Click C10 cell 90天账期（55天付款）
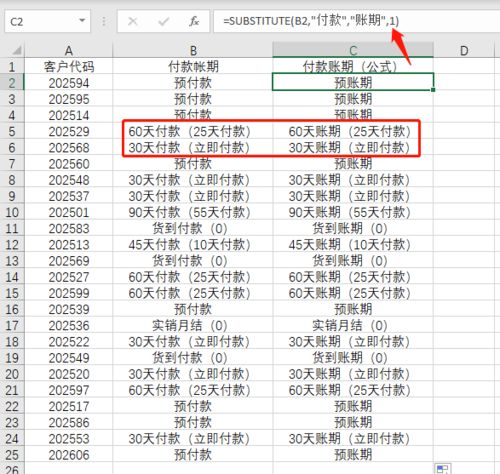The width and height of the screenshot is (500, 474). (353, 212)
